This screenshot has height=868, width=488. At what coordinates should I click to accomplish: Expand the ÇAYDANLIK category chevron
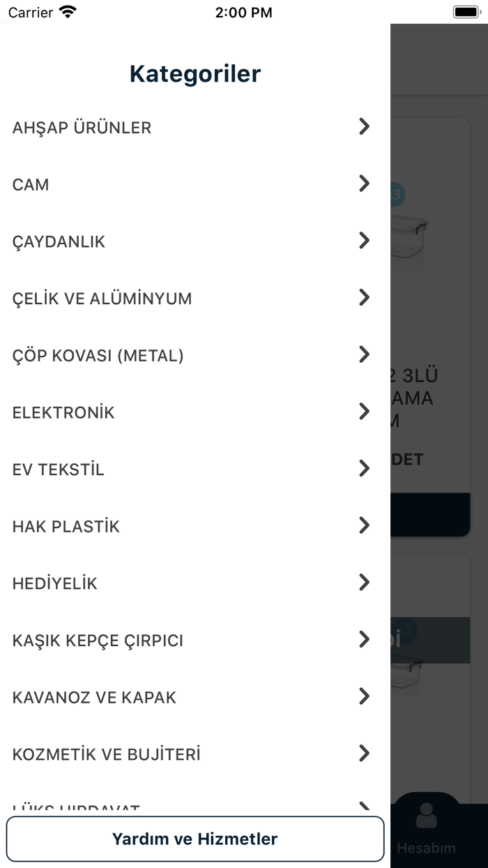click(x=364, y=240)
